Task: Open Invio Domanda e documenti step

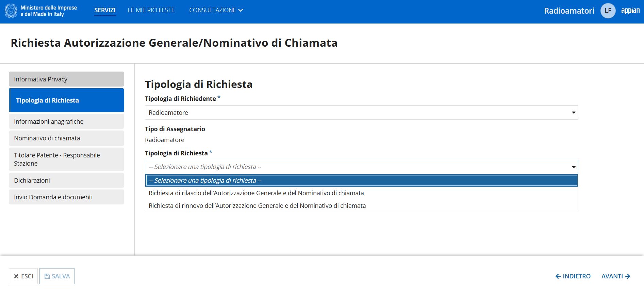Action: click(66, 197)
